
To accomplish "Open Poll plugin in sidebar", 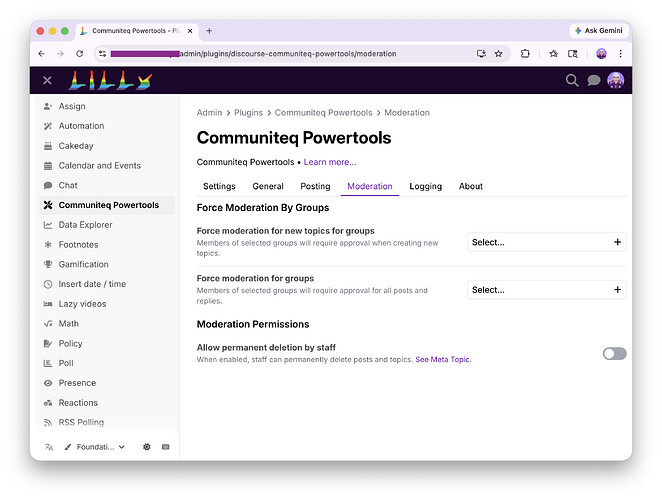I will [107, 363].
